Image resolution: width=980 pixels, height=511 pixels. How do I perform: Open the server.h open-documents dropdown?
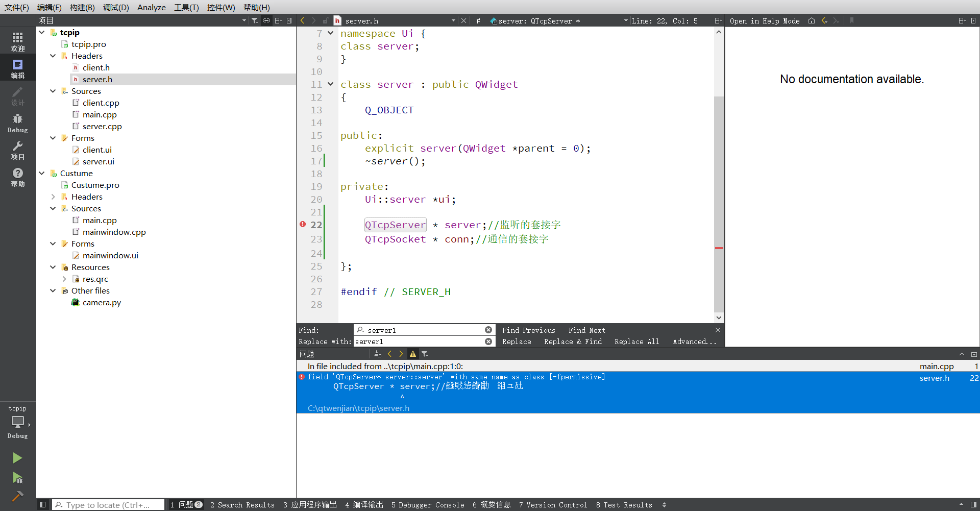[x=453, y=20]
